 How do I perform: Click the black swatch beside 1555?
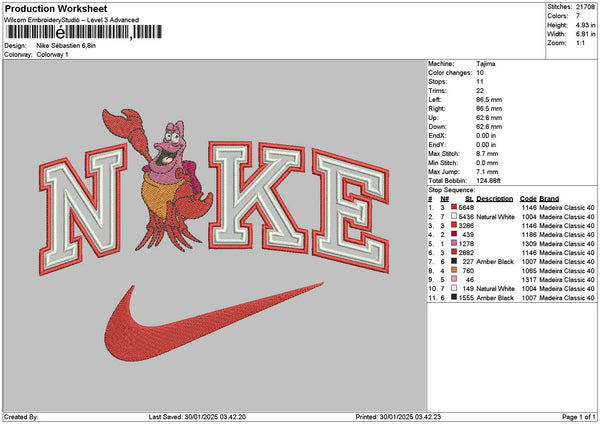coord(454,297)
